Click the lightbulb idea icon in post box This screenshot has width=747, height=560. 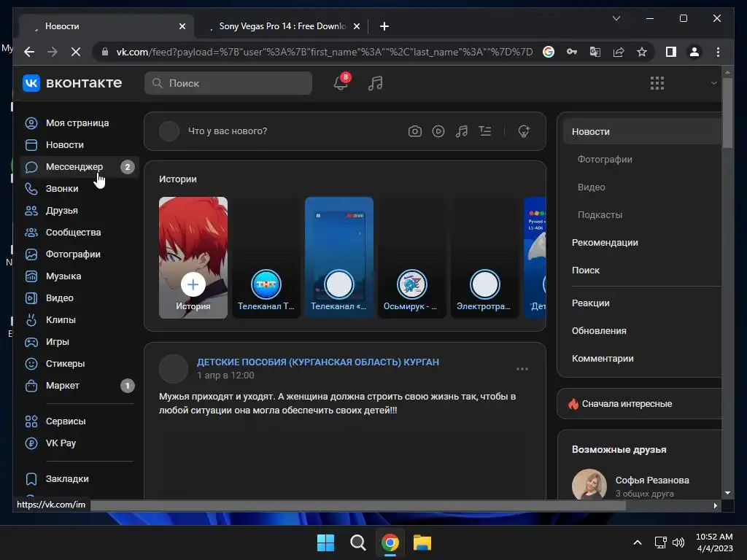(x=524, y=131)
